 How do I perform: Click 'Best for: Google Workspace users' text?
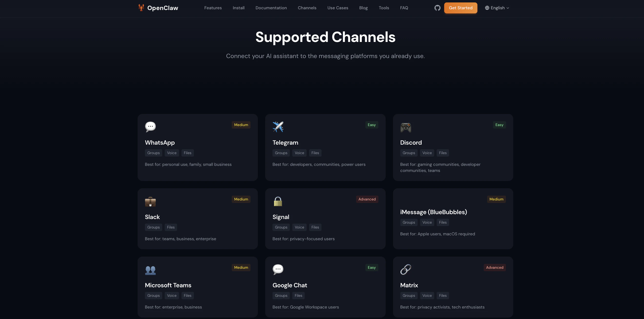pyautogui.click(x=305, y=307)
